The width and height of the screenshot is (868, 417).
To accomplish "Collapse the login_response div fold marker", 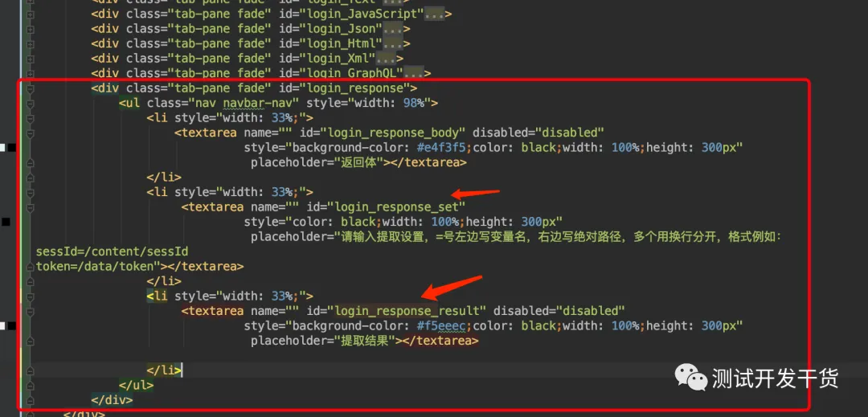I will pos(30,88).
